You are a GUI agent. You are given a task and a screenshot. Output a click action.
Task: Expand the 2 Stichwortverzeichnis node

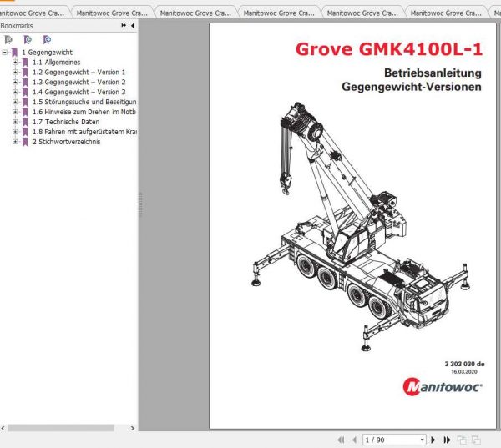point(15,142)
